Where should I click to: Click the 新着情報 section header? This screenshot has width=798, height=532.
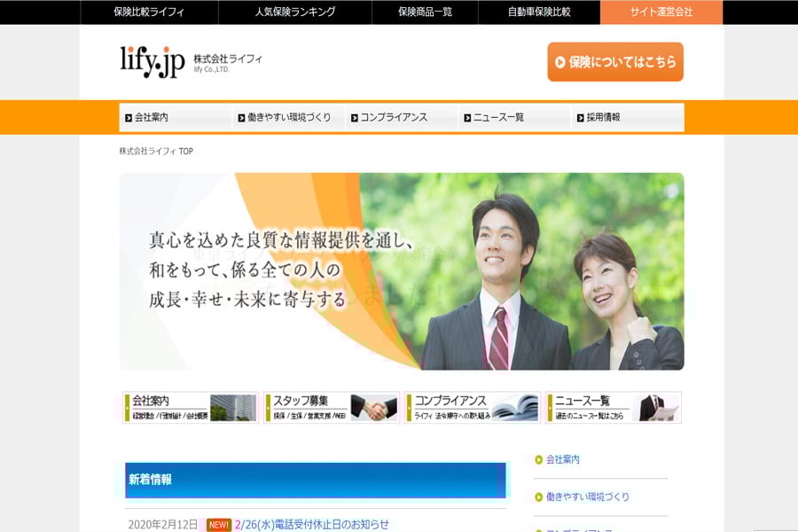[x=316, y=480]
